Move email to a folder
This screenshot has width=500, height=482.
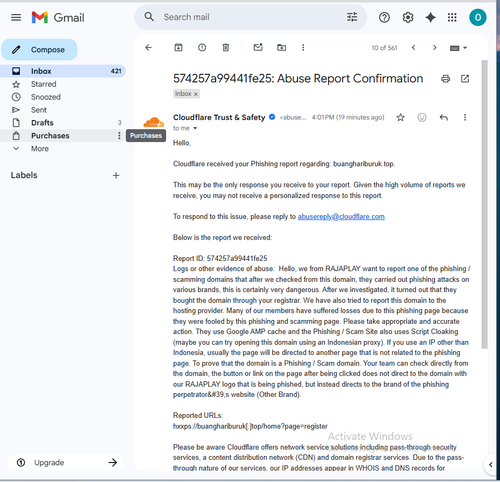tap(281, 48)
